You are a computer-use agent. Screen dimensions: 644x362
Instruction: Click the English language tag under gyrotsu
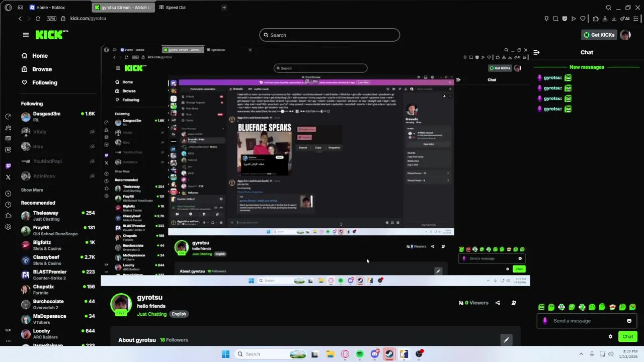click(x=179, y=314)
